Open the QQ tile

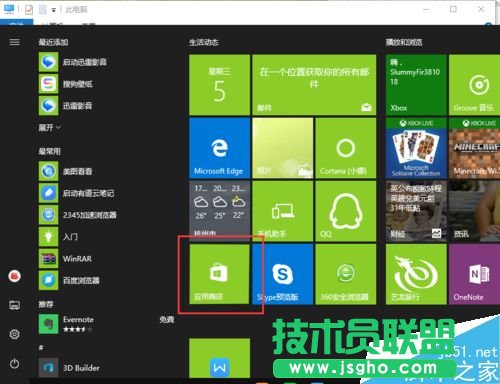[346, 211]
